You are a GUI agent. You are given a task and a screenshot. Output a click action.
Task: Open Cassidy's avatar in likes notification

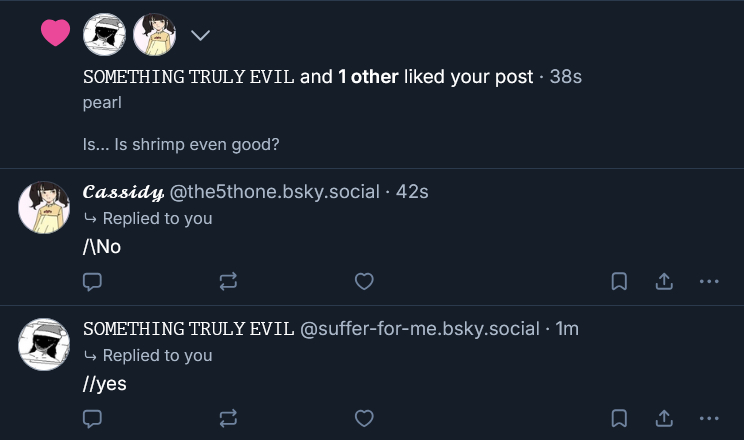click(x=154, y=35)
